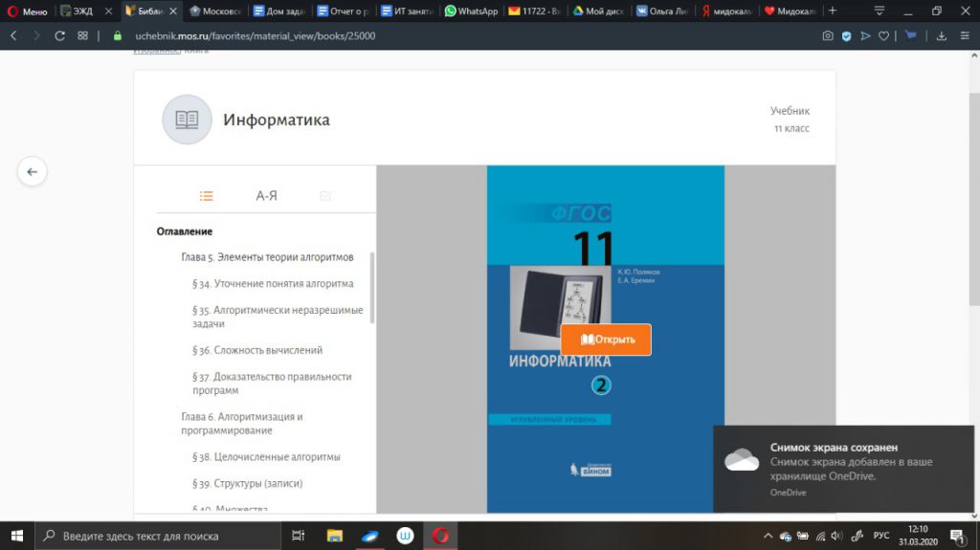Go back in browser history
The height and width of the screenshot is (550, 980).
[x=13, y=36]
